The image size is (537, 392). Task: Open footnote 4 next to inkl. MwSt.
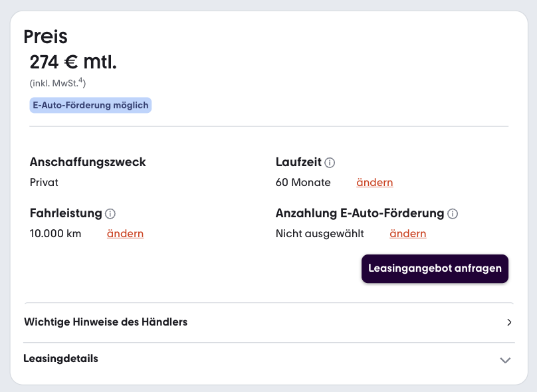(x=81, y=80)
